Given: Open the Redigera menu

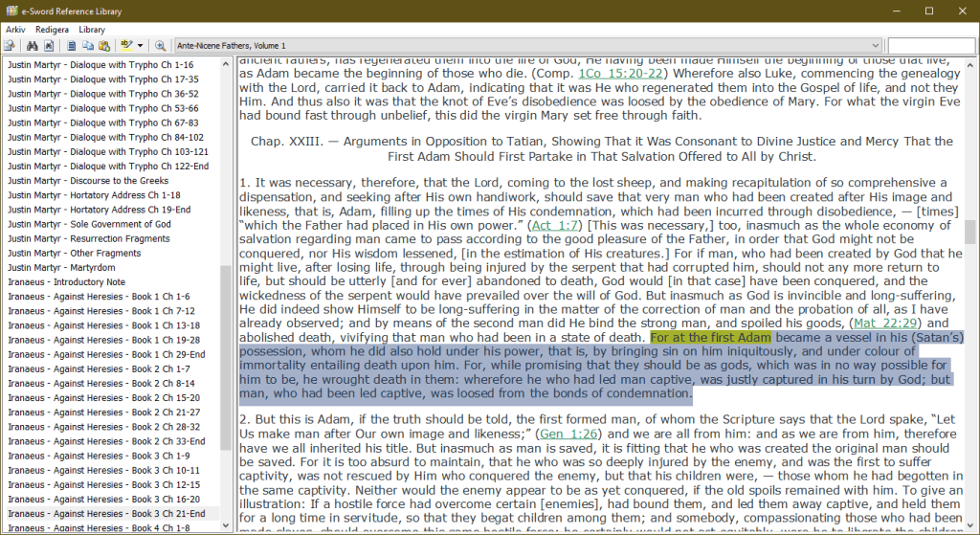Looking at the screenshot, I should click(52, 30).
